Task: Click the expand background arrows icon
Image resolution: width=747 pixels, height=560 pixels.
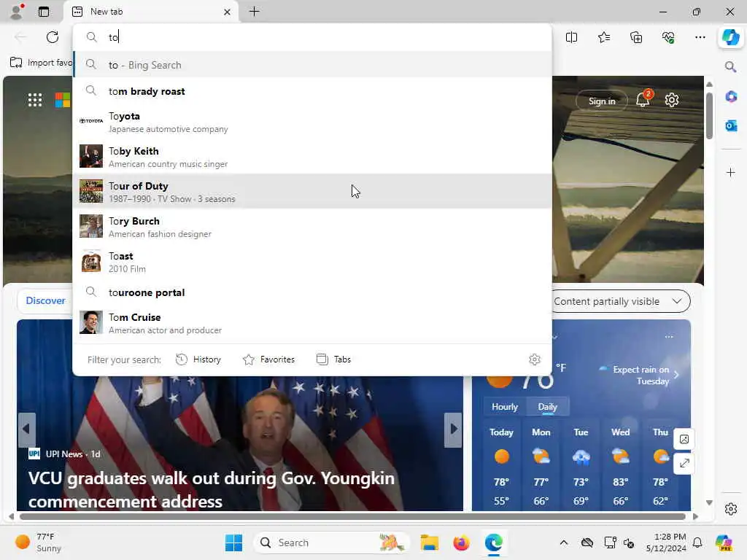Action: pos(684,463)
